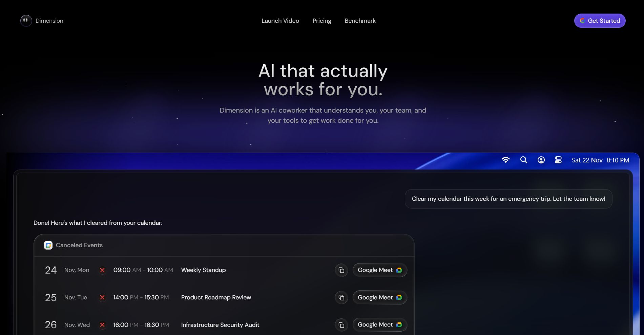Click 'Done! Here's what I cleared' reply text
The image size is (644, 335).
click(x=98, y=223)
